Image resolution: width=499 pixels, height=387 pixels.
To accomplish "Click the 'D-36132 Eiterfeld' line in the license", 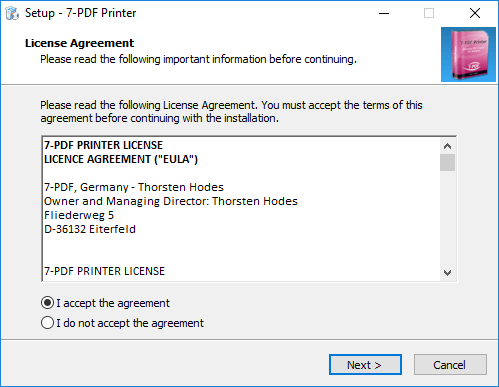I will 90,229.
